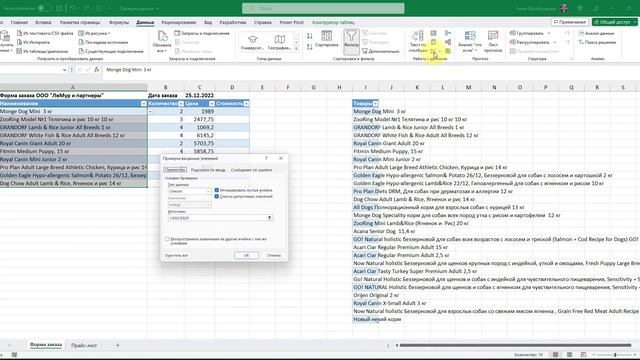Open the 'Вставка' ribbon tab

(43, 22)
